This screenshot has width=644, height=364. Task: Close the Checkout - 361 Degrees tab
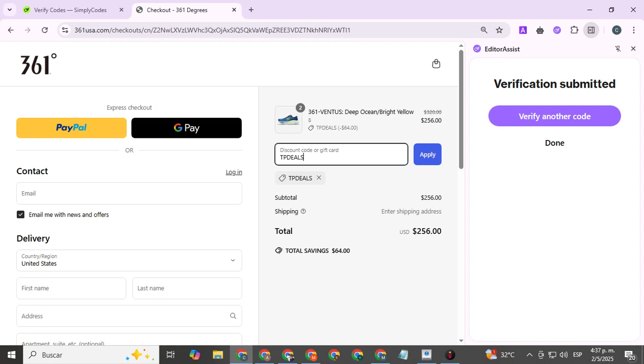[x=234, y=10]
